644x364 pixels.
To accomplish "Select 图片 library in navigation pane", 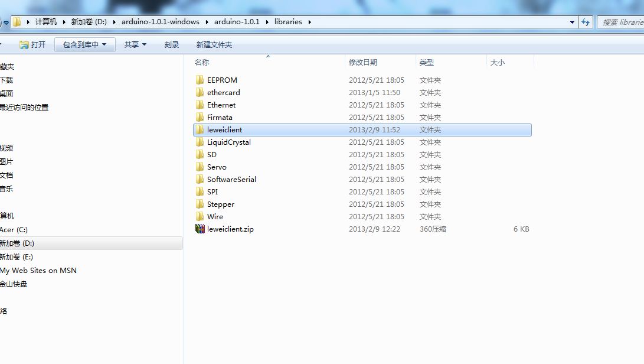I will 6,161.
